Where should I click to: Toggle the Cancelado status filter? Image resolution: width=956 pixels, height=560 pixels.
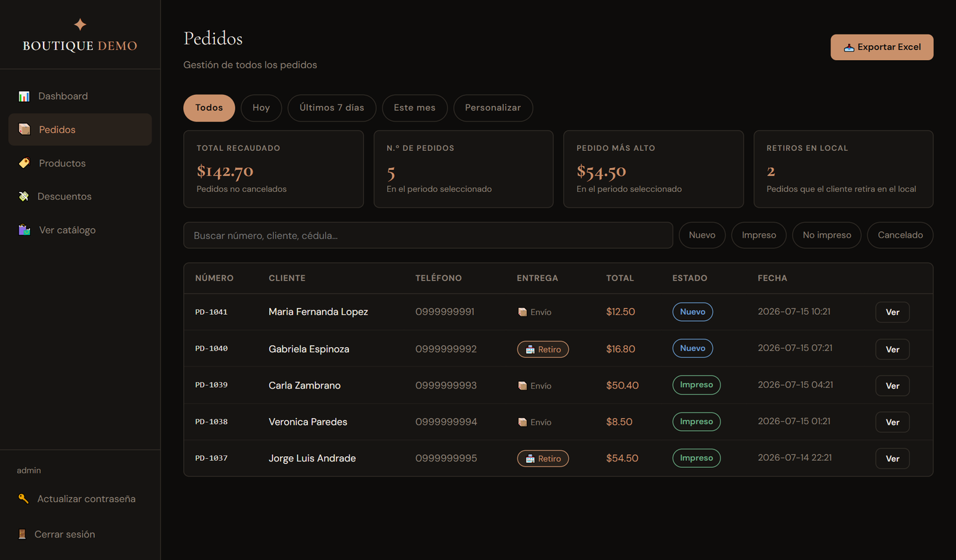900,235
